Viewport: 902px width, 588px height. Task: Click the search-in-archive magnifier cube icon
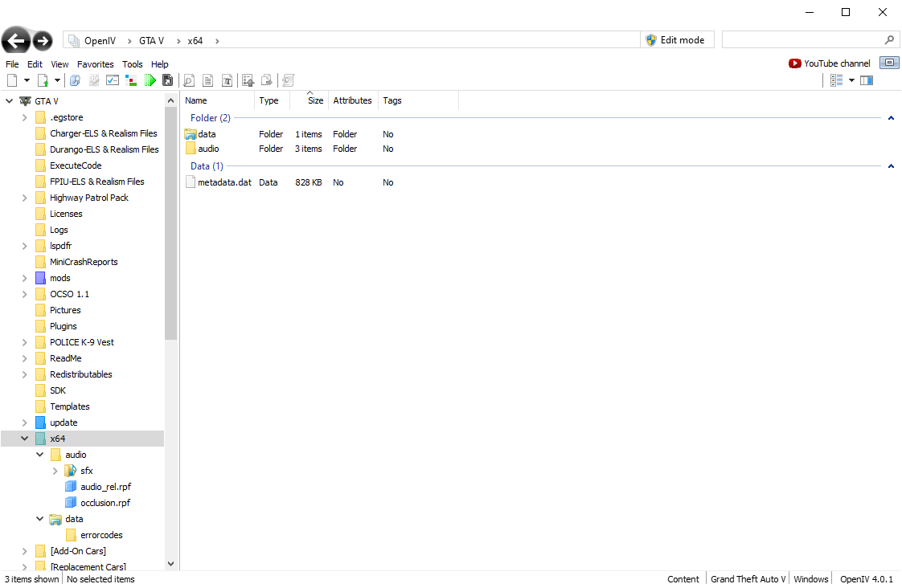coord(75,80)
